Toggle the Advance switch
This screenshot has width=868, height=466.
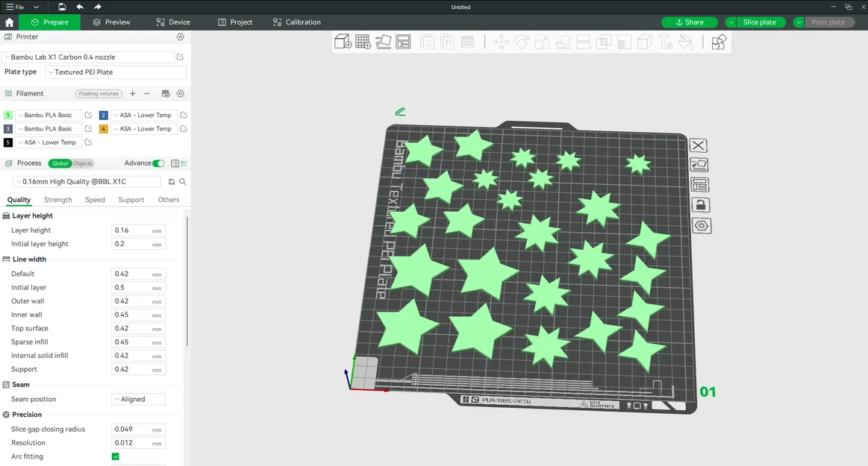pos(158,163)
